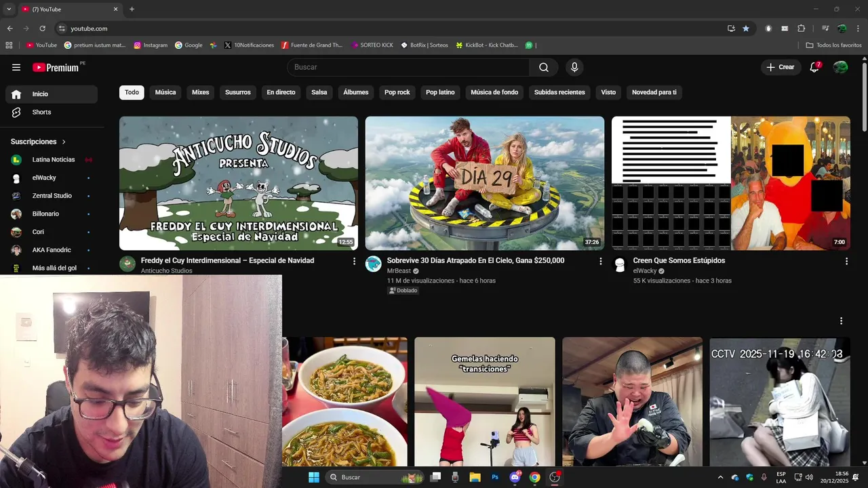Open the SORTEO KICK bookmark
This screenshot has height=488, width=868.
coord(372,45)
